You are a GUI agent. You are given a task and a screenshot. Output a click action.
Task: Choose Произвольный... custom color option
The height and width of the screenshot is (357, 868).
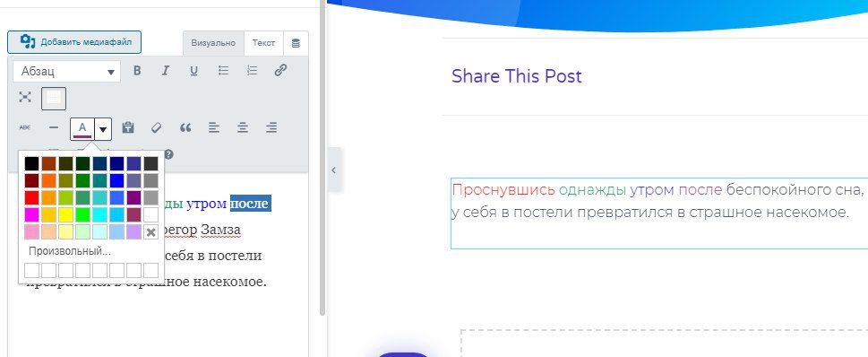coord(70,251)
